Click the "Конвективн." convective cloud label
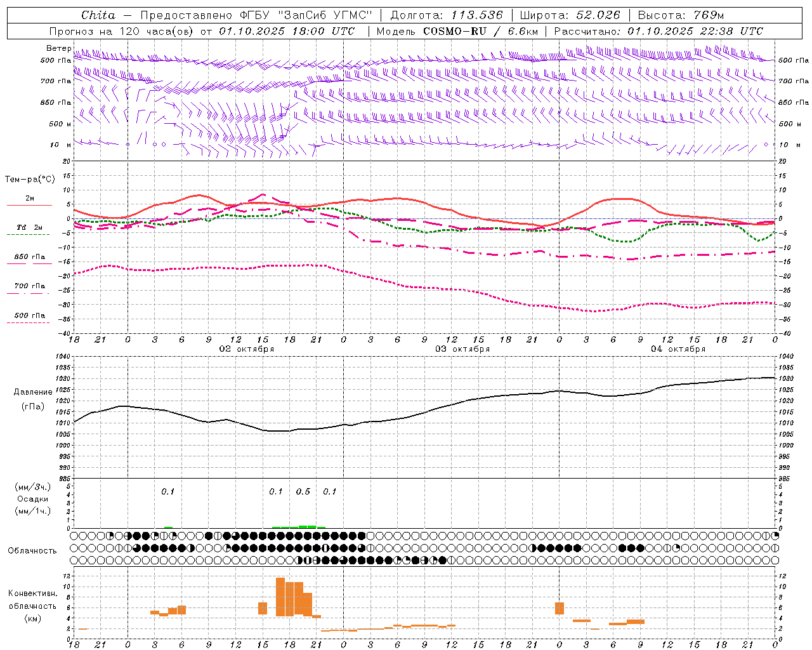The width and height of the screenshot is (812, 650). click(33, 594)
